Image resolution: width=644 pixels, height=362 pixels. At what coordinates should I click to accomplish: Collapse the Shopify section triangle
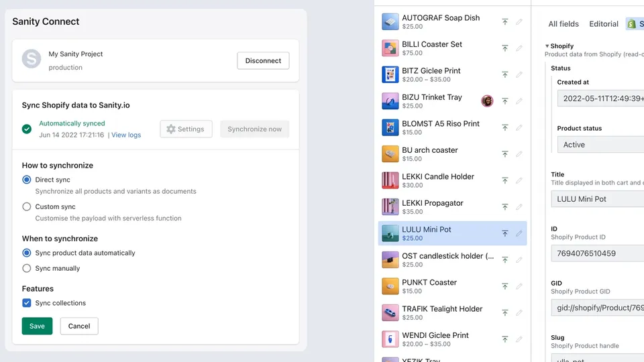tap(547, 46)
